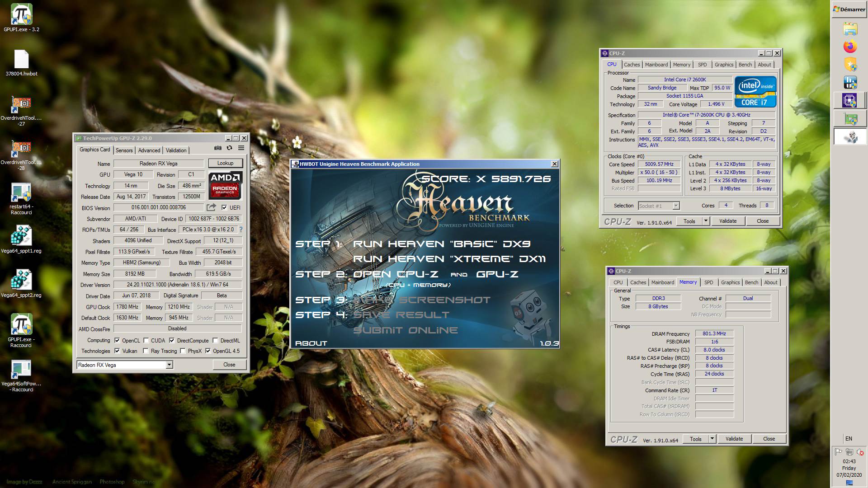
Task: Toggle the UEFI checkbox in GPU-Z
Action: click(x=224, y=207)
